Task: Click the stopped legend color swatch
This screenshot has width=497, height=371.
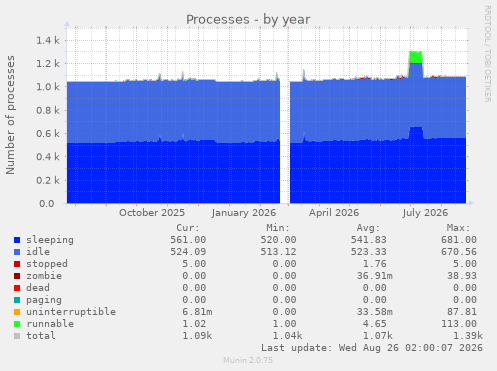Action: tap(17, 264)
